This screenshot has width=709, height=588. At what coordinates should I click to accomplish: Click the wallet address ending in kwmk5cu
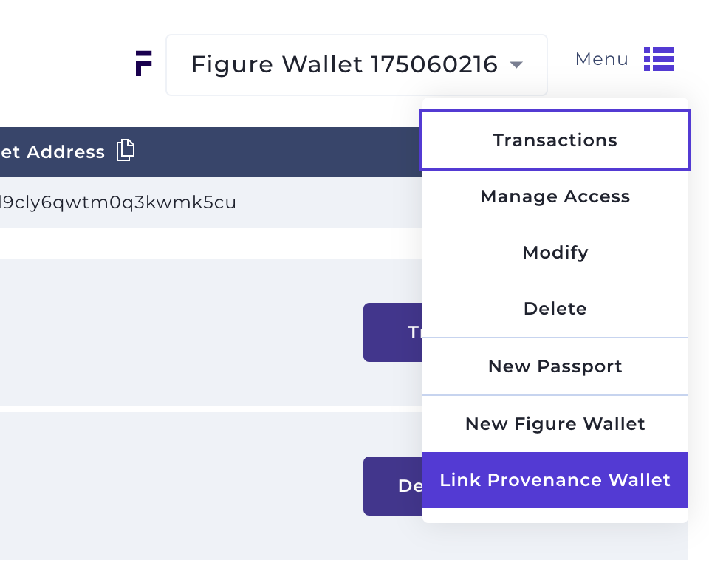coord(118,202)
